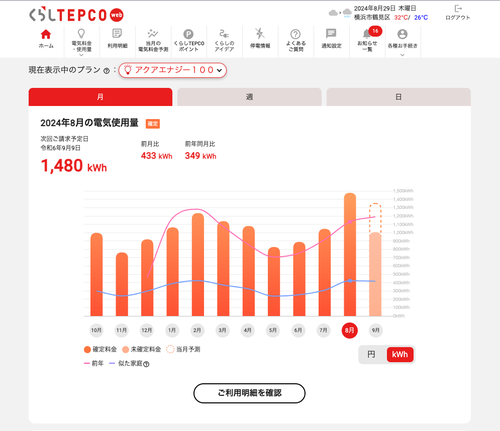Click the ログアウト logout icon

[x=458, y=9]
